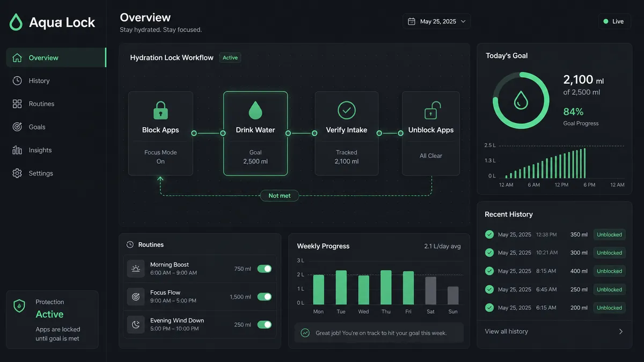The image size is (644, 362).
Task: Click the 1,500 ml Focus Flow amount
Action: [x=240, y=297]
